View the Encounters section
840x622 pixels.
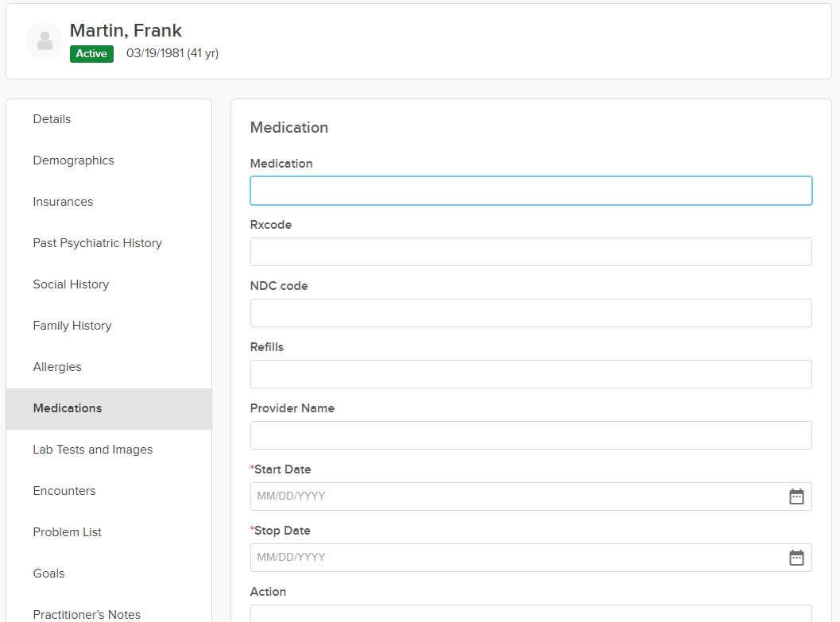64,491
